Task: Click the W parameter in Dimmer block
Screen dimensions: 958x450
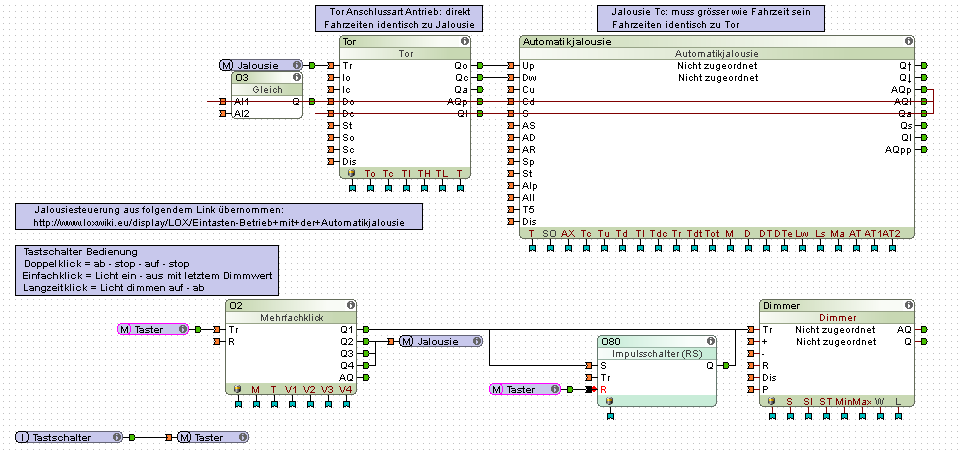Action: 880,401
